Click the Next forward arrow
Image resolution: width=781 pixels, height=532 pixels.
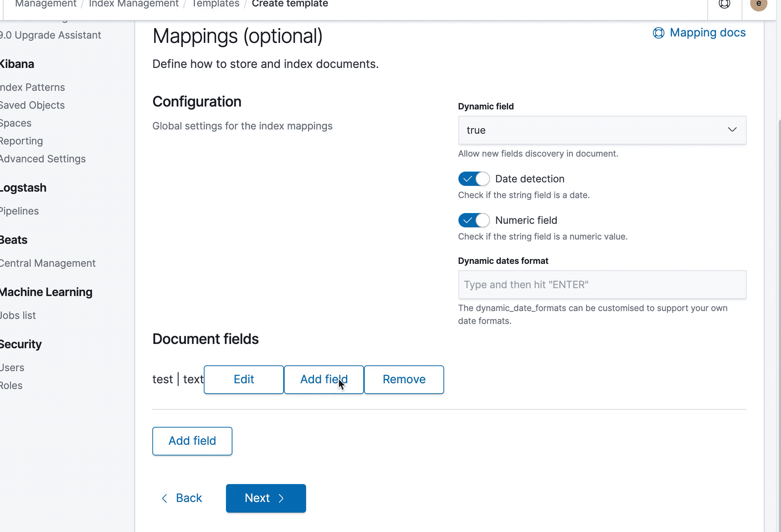pyautogui.click(x=282, y=498)
